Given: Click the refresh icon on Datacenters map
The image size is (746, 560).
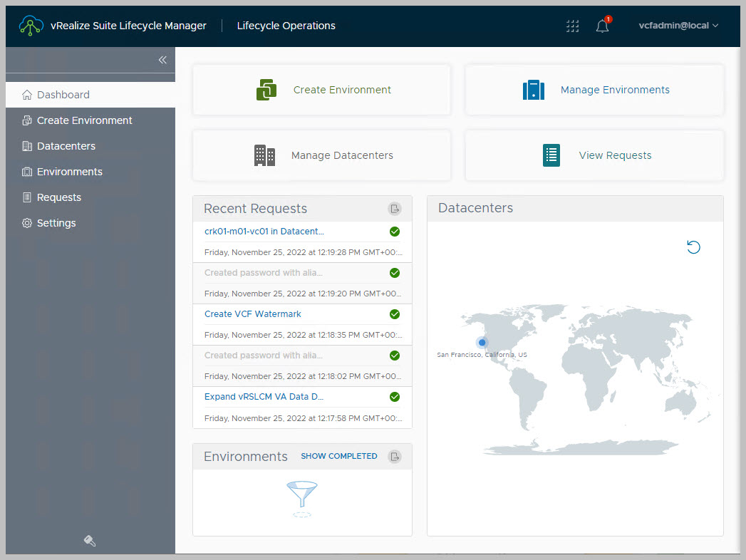Looking at the screenshot, I should click(x=693, y=247).
